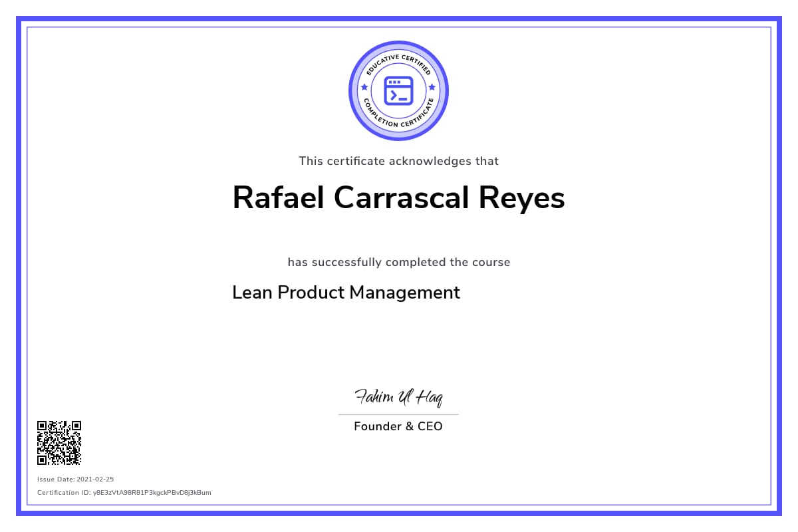The width and height of the screenshot is (798, 532).
Task: Click the Fahim Ul Haq signature
Action: pyautogui.click(x=399, y=398)
